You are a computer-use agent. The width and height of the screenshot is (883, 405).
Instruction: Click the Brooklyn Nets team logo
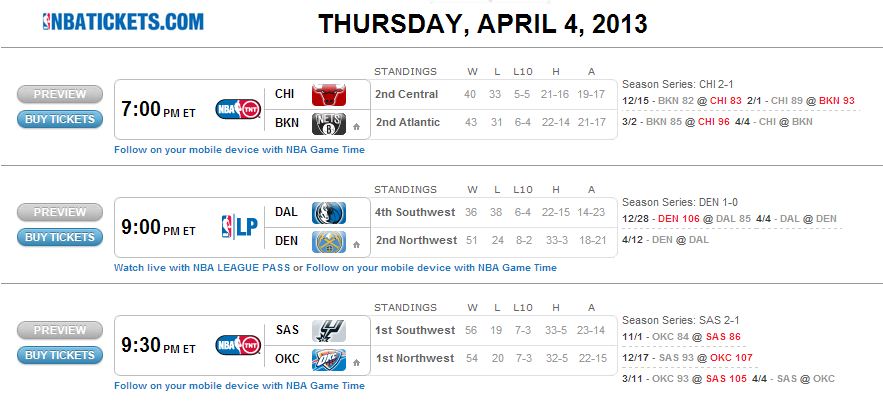pos(327,123)
